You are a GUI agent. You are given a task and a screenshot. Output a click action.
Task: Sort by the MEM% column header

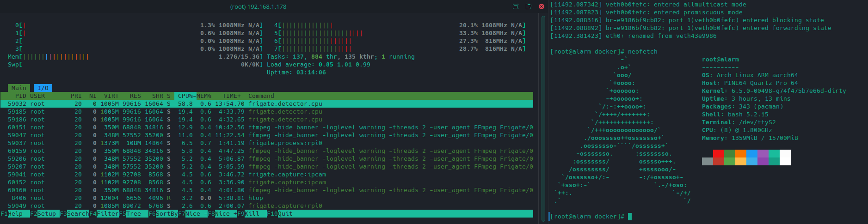point(204,96)
